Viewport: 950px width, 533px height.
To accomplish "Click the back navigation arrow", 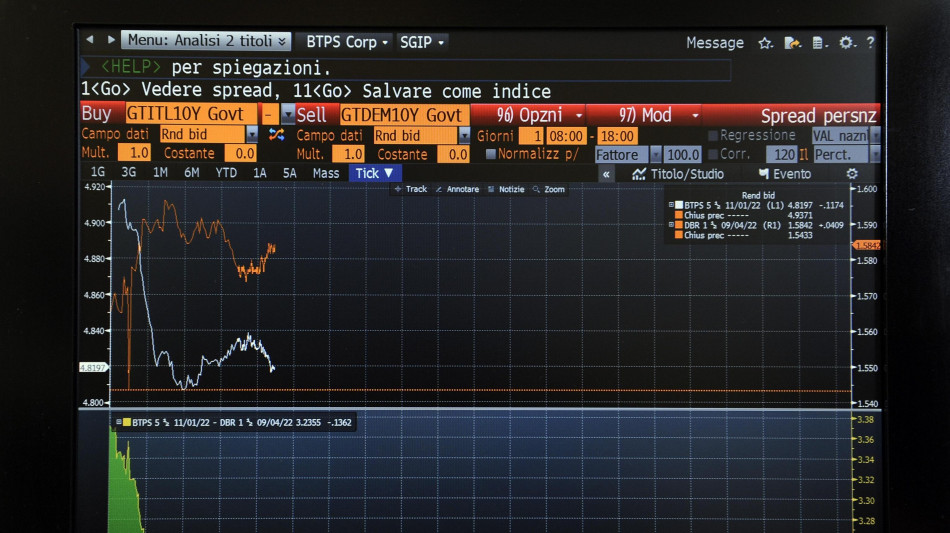I will click(90, 39).
